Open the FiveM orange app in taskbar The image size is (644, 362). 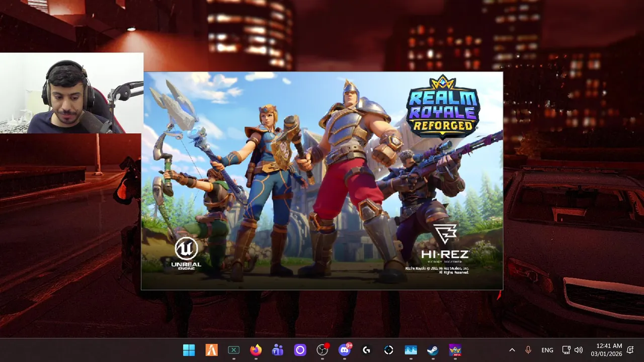pos(211,350)
